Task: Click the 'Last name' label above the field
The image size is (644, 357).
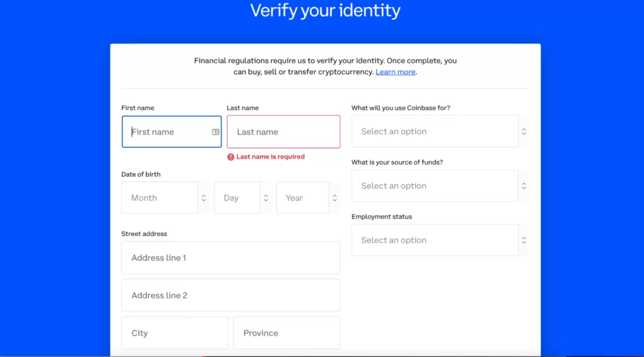Action: pos(243,108)
